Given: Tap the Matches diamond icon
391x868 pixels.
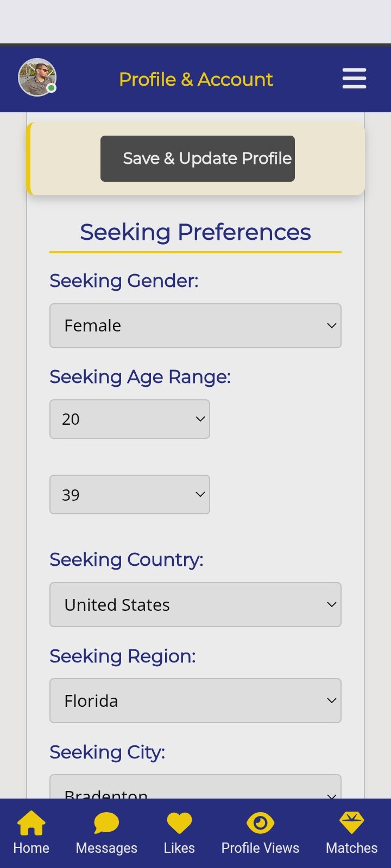Looking at the screenshot, I should (351, 823).
